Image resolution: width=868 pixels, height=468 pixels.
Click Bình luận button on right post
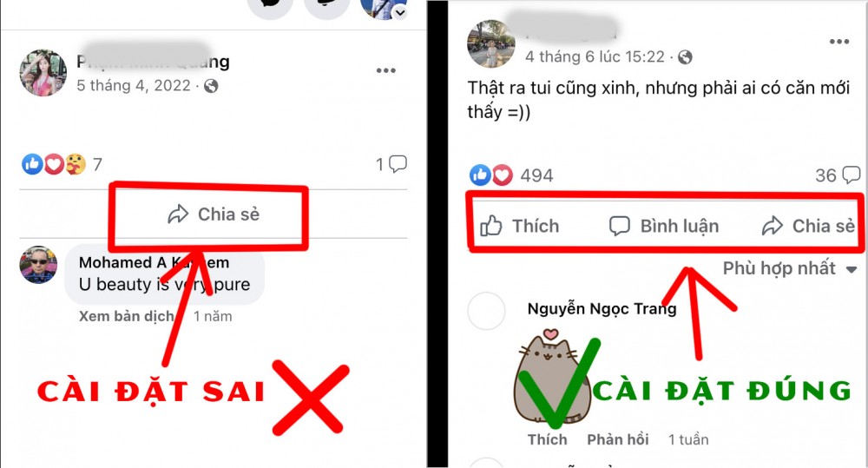point(664,226)
